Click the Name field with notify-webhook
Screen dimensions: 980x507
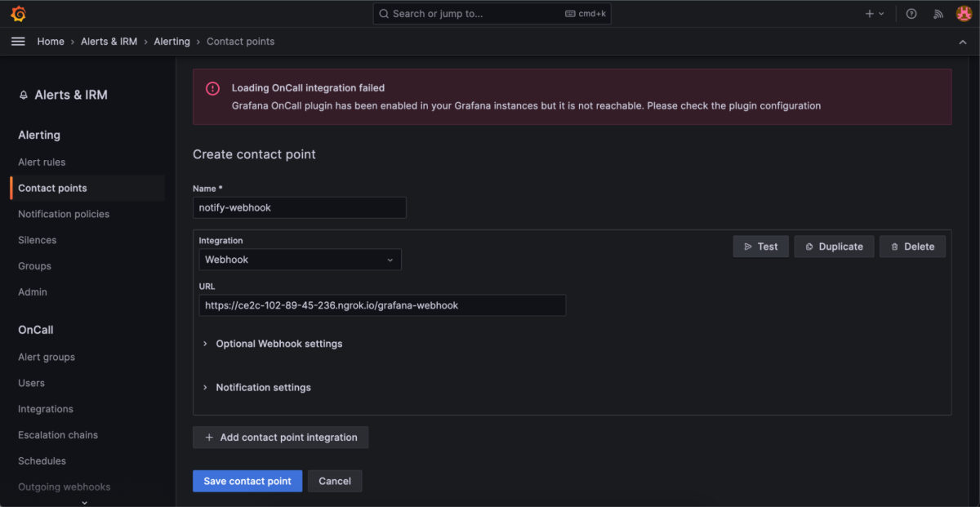[299, 207]
